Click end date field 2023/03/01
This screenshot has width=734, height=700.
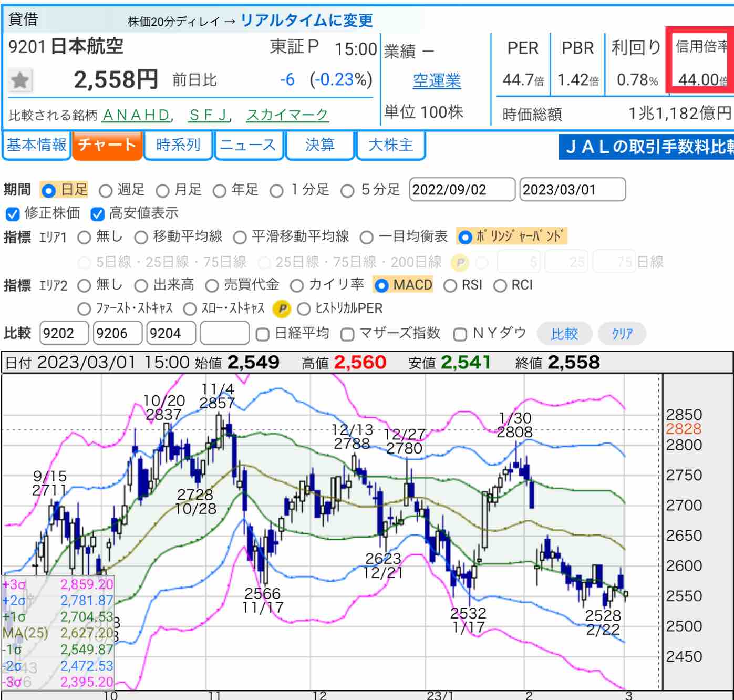(x=573, y=190)
